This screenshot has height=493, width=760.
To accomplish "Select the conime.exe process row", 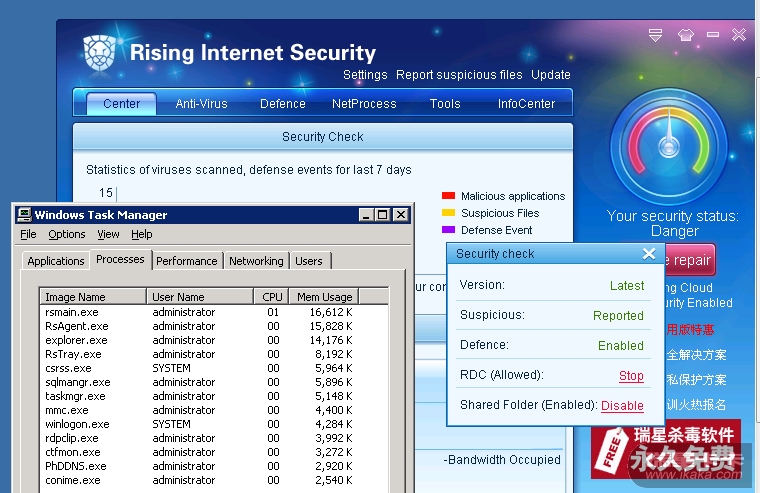I will pyautogui.click(x=213, y=480).
